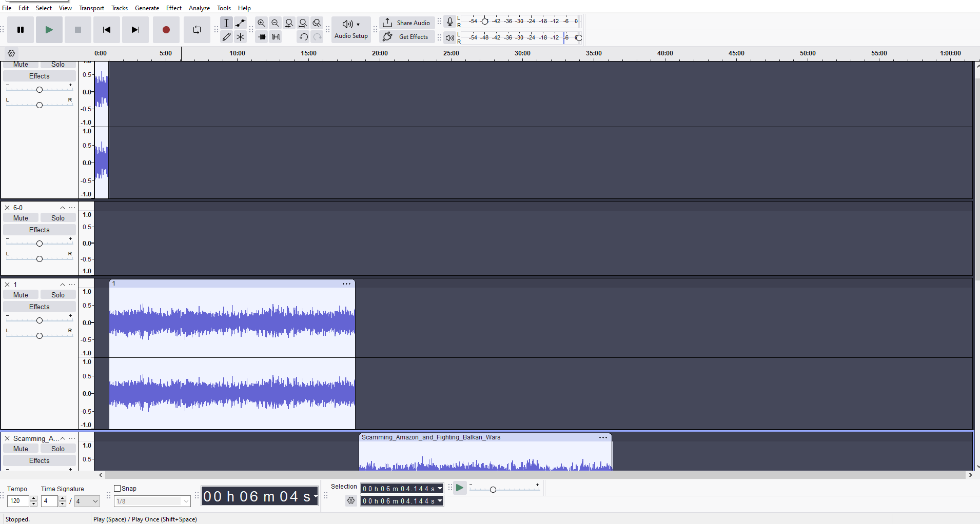Open the Generate menu

[147, 8]
